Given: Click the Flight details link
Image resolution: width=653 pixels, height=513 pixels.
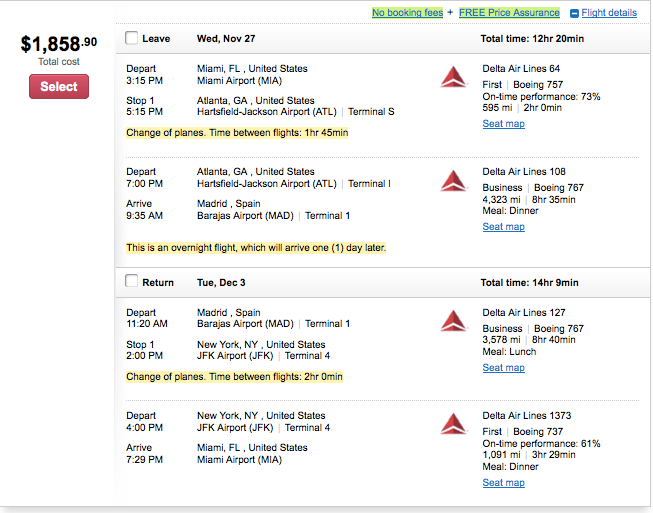Looking at the screenshot, I should click(609, 13).
